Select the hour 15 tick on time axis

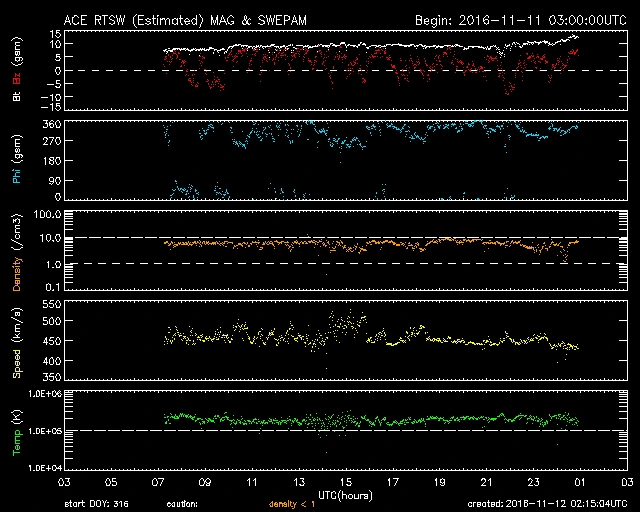347,482
